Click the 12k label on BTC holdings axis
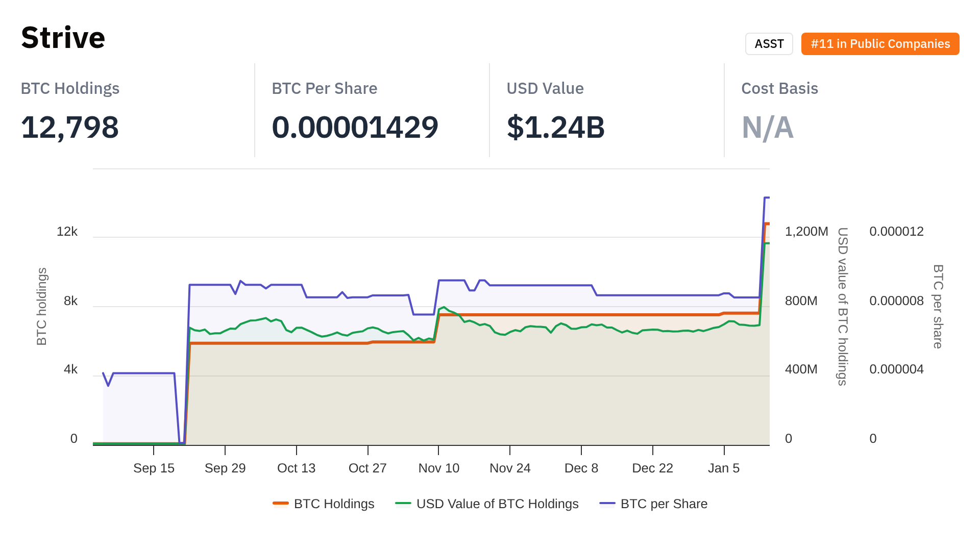This screenshot has width=980, height=551. click(67, 232)
